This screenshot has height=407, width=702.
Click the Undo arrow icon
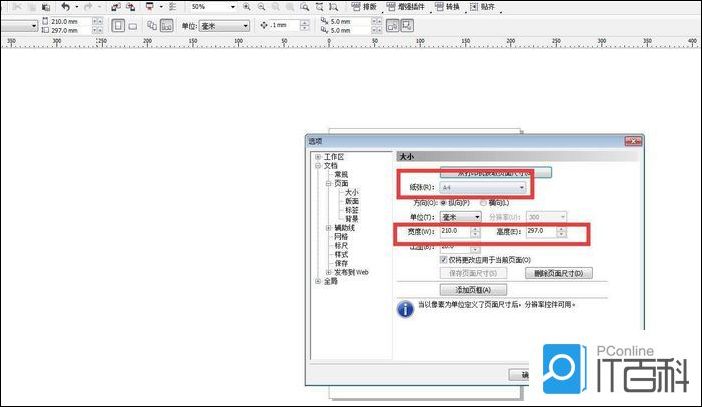tap(65, 7)
